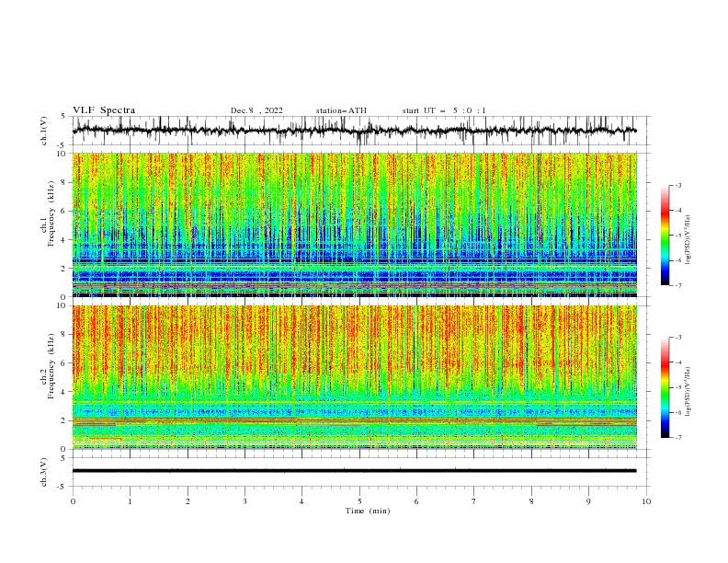Click the '10' kHz tick of ch.2 spectrogram
This screenshot has height=563, width=728.
63,305
